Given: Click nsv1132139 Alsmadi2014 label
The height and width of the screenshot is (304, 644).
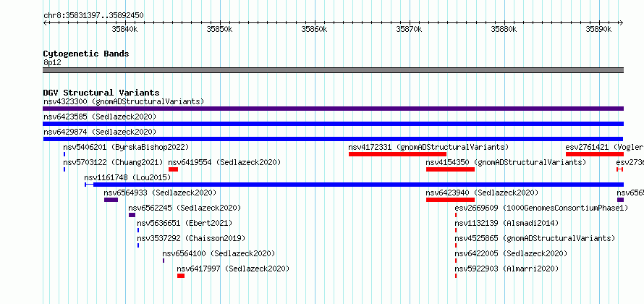Looking at the screenshot, I should coord(507,223).
